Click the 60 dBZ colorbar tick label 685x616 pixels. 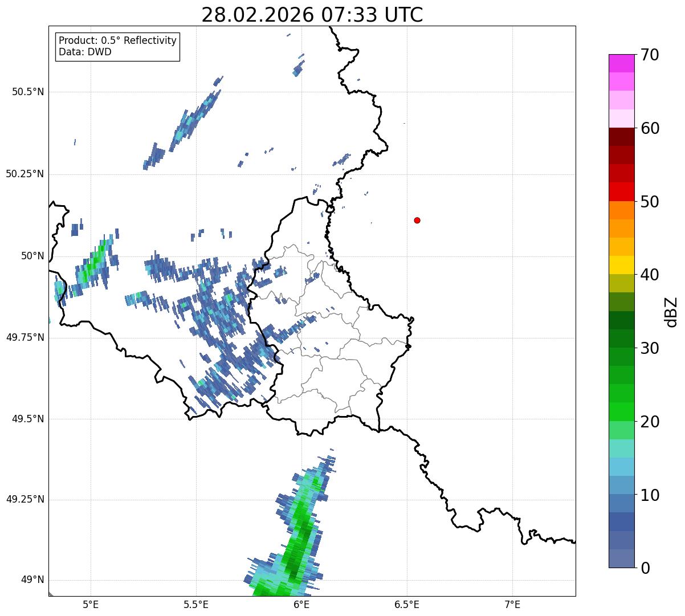(x=650, y=129)
